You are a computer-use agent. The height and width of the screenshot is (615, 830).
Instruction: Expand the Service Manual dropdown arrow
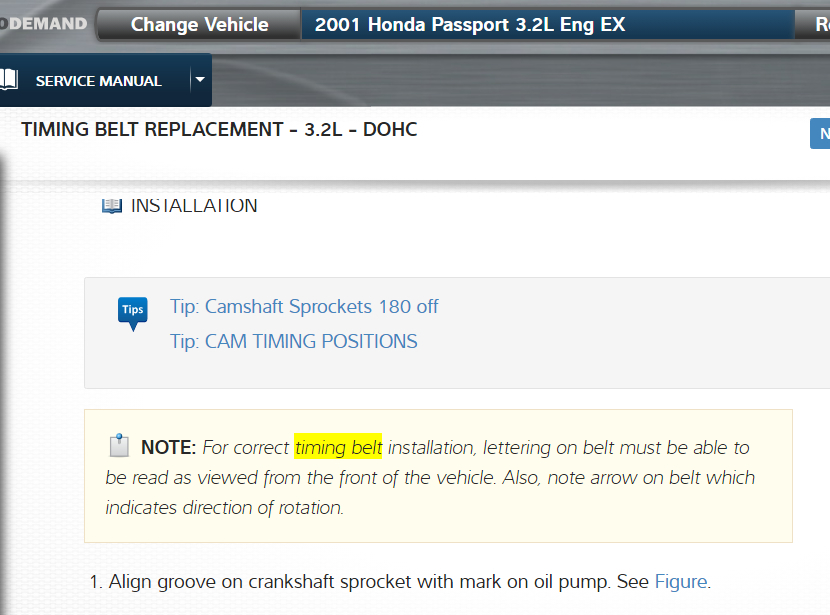200,80
